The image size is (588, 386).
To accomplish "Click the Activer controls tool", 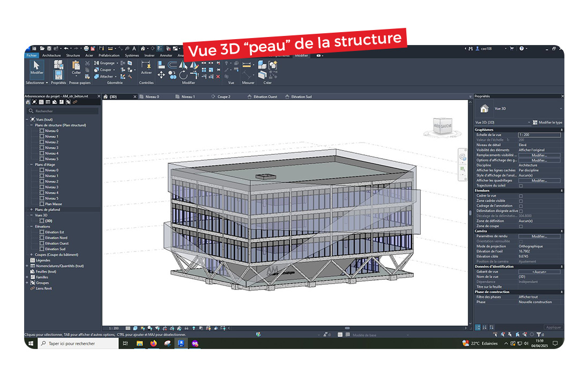I will (x=146, y=68).
